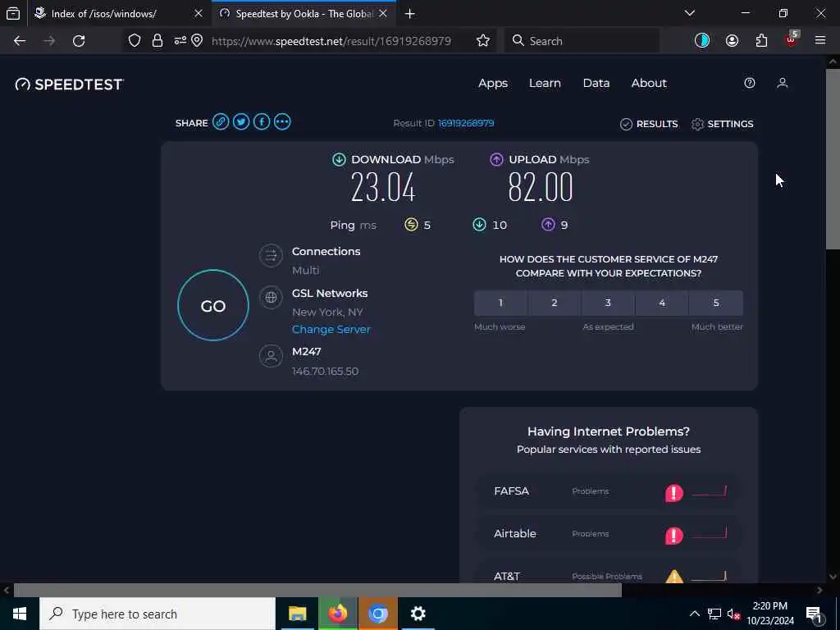Open File Explorer from taskbar
Image resolution: width=840 pixels, height=630 pixels.
[x=297, y=614]
